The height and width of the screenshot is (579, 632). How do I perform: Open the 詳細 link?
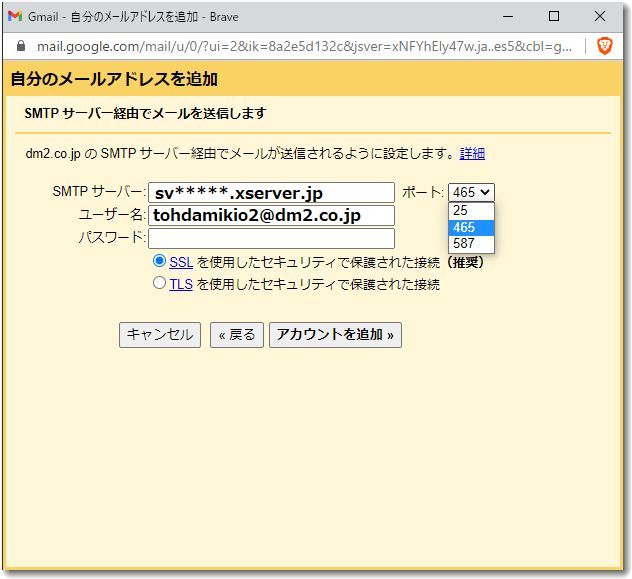tap(472, 154)
